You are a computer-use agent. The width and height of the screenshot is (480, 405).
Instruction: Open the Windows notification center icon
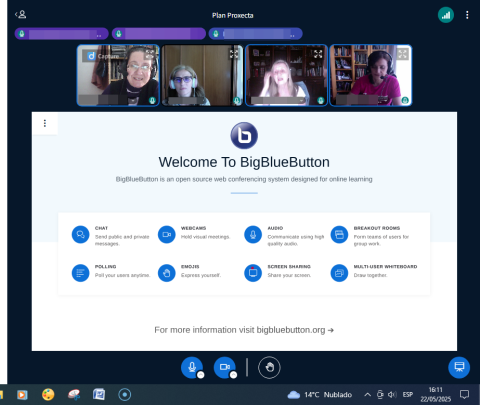tap(464, 395)
